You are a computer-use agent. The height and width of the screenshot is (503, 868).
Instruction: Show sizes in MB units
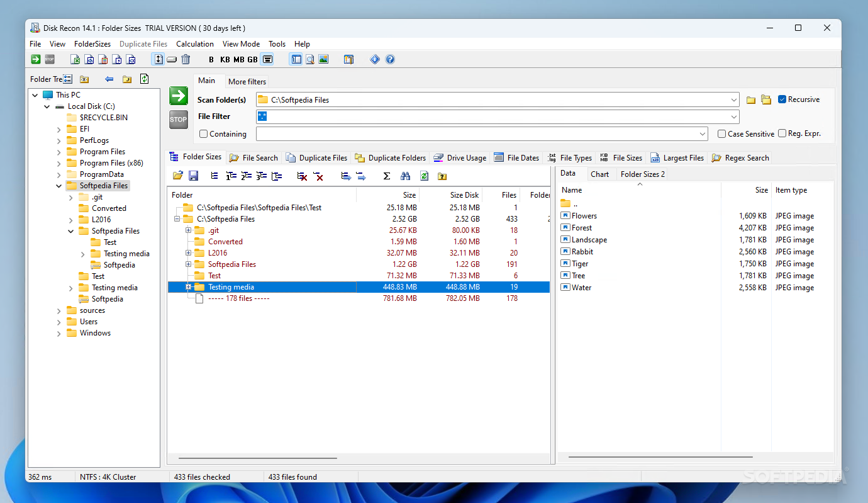click(239, 60)
